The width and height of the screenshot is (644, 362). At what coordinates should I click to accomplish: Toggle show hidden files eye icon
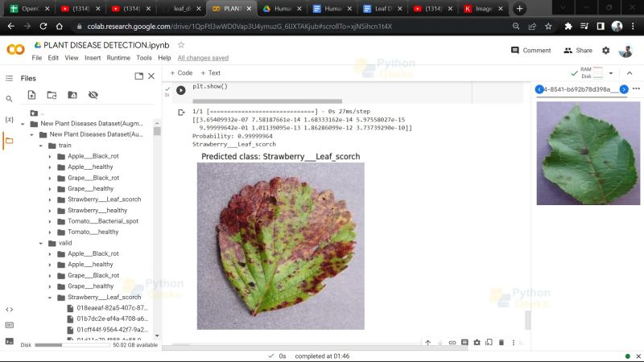[93, 95]
